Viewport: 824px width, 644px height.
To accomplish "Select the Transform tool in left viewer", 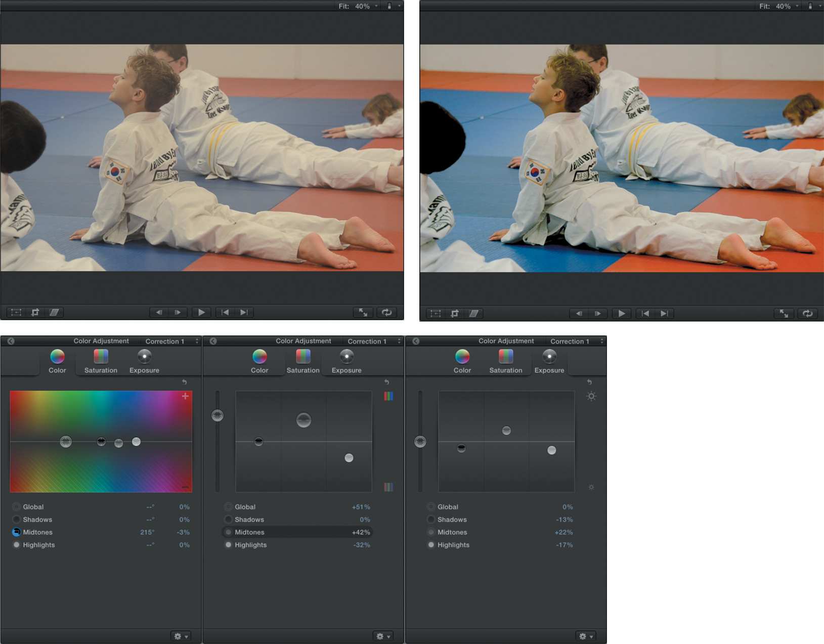I will 16,312.
